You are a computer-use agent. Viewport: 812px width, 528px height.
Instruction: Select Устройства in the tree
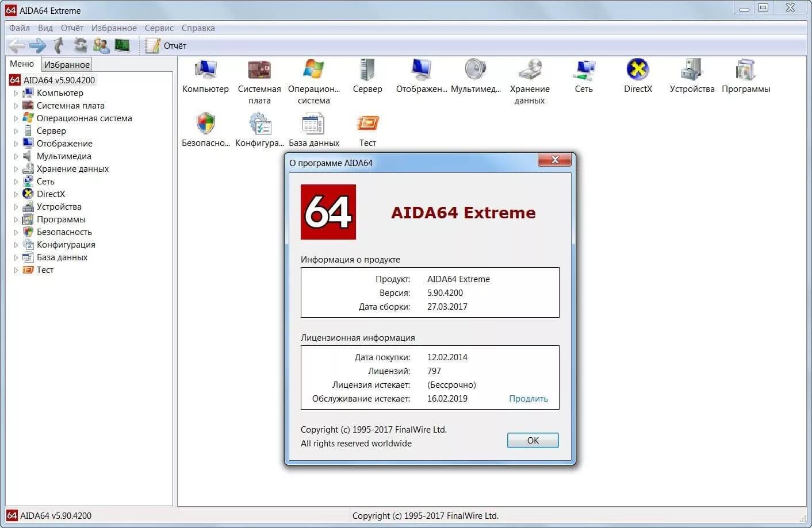coord(59,207)
